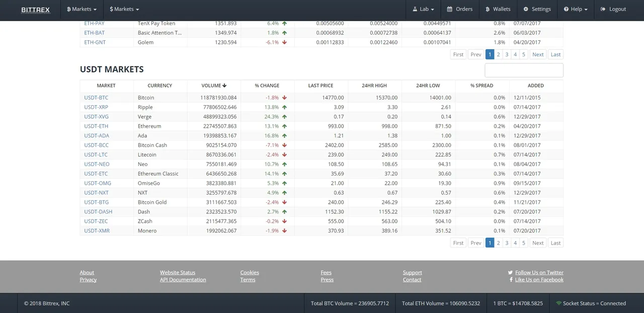This screenshot has width=644, height=313.
Task: Open the ETH-BAT market
Action: [94, 33]
